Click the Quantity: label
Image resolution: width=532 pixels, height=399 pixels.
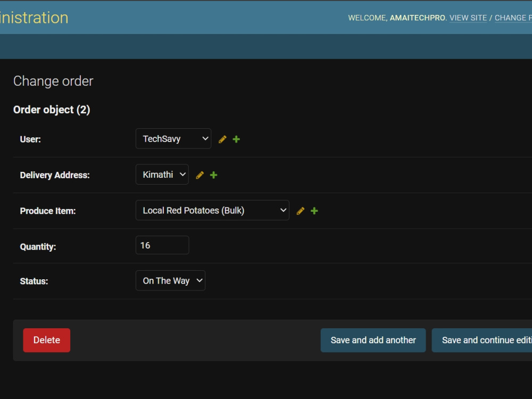point(38,247)
